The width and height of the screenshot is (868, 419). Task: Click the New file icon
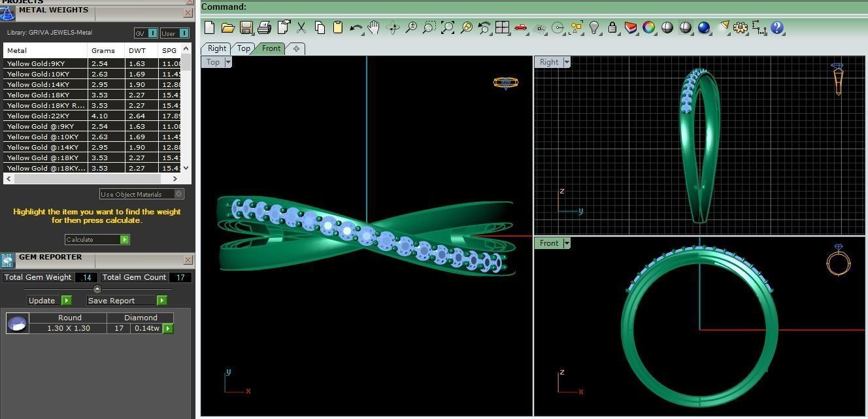click(210, 27)
